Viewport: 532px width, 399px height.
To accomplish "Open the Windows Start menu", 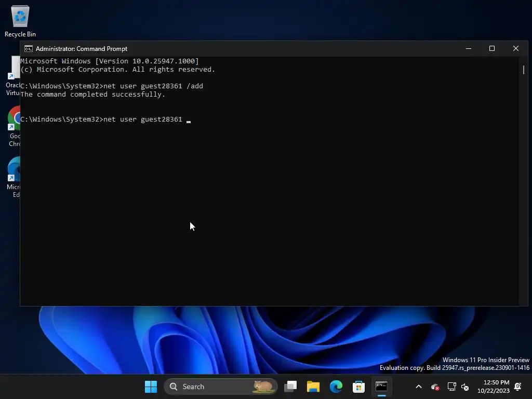I will 151,387.
